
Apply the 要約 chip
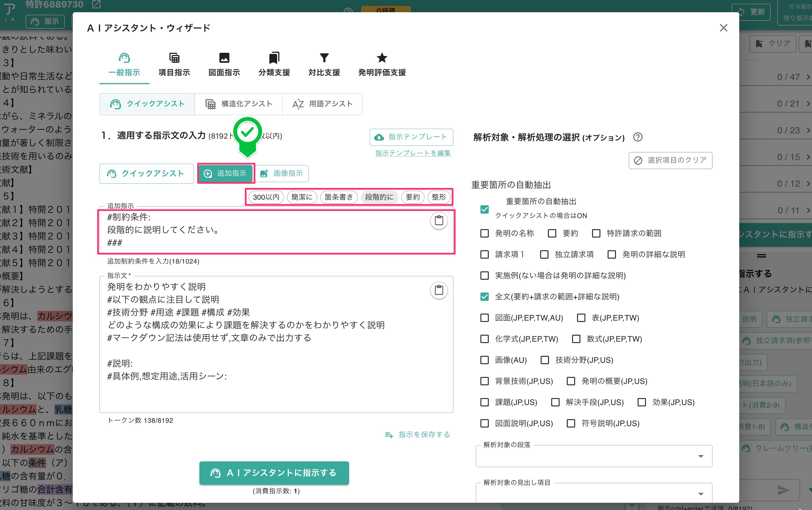(412, 197)
